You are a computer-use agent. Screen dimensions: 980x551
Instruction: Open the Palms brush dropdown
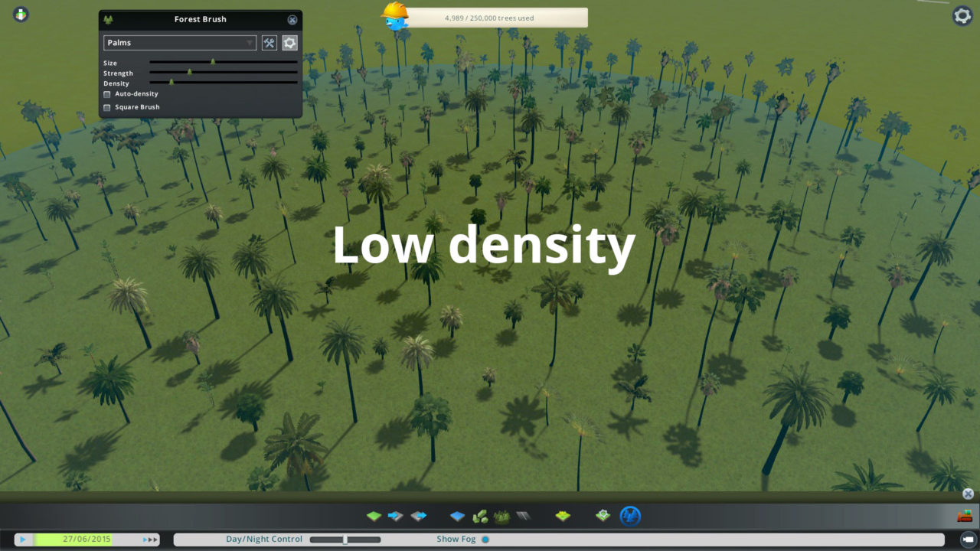[x=176, y=43]
